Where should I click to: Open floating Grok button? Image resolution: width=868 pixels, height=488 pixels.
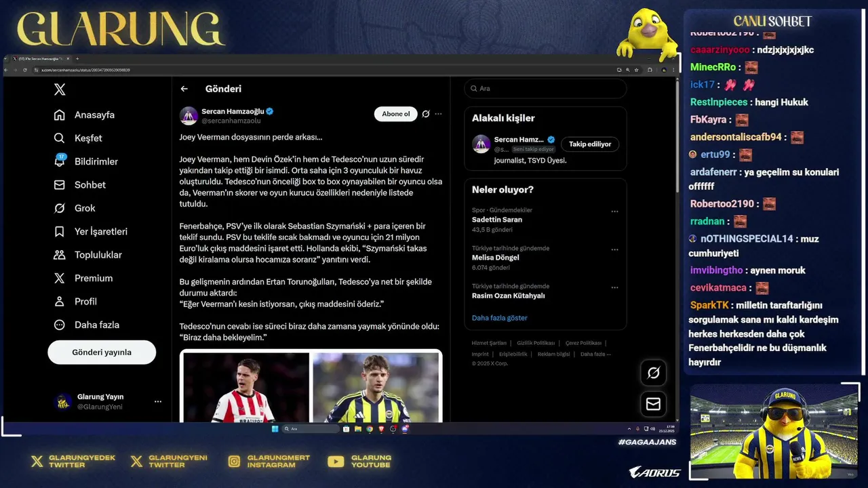[x=654, y=373]
